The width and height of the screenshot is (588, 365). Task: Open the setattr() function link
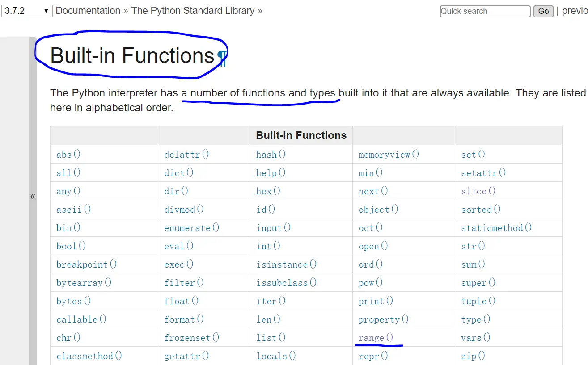coord(484,173)
